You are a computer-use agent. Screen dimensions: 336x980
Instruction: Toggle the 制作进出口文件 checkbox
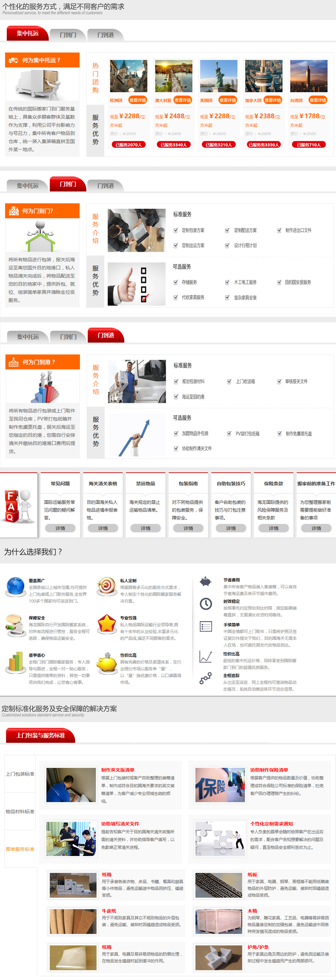pos(279,230)
